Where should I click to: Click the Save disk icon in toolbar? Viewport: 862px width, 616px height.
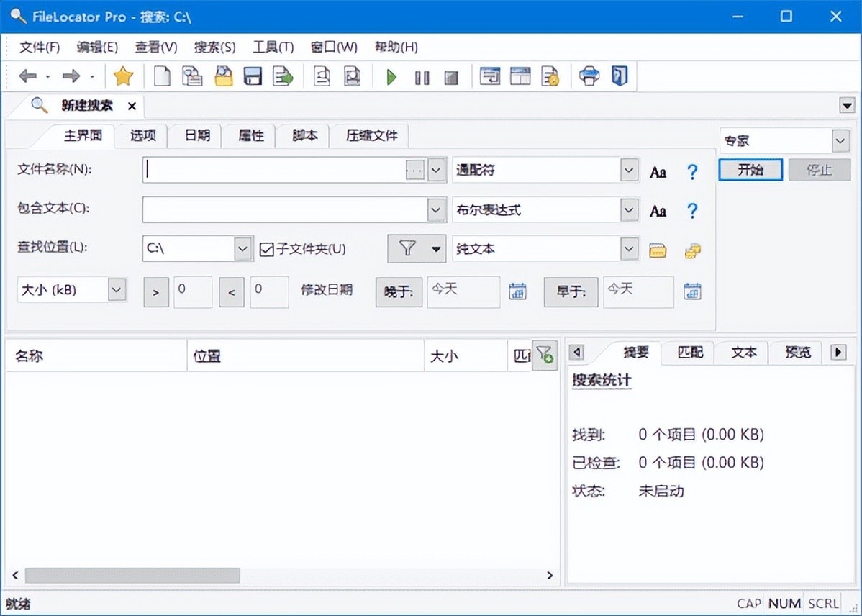253,76
